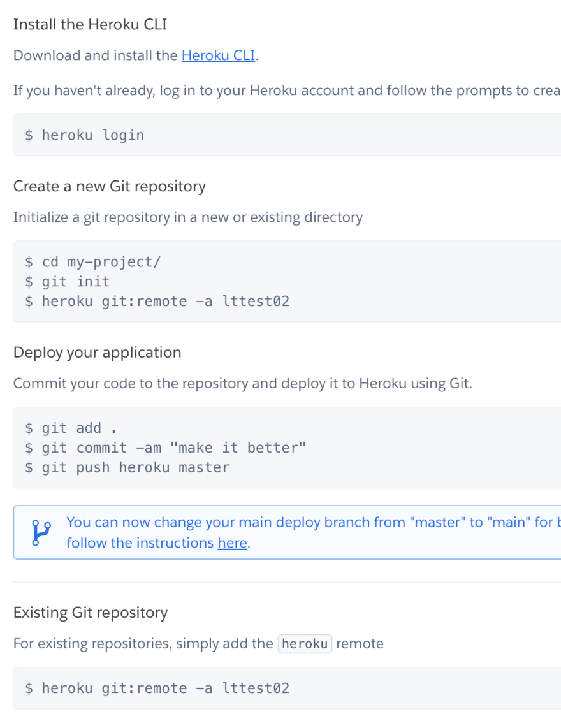Follow the 'here' instructions link
The height and width of the screenshot is (728, 561).
[x=232, y=542]
